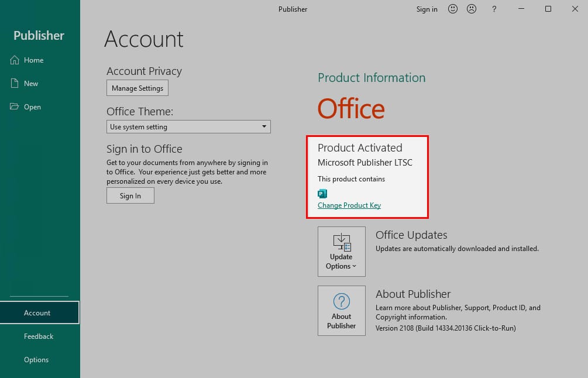The height and width of the screenshot is (378, 588).
Task: Click the About Publisher heading text
Action: coord(413,294)
